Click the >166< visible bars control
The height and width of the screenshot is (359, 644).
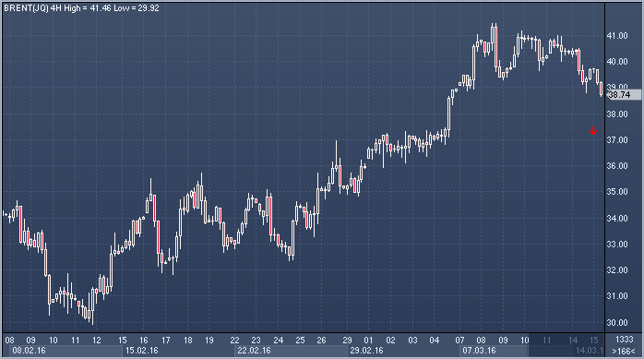click(x=624, y=352)
